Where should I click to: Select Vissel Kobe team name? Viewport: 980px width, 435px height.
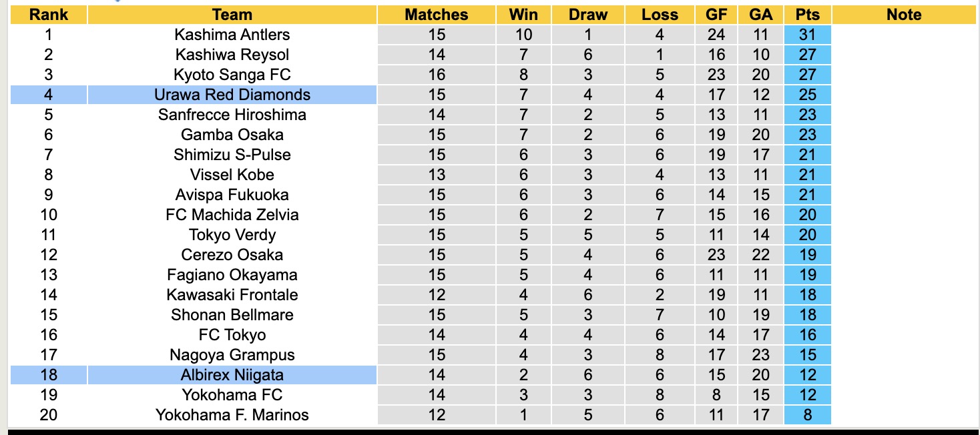[232, 175]
